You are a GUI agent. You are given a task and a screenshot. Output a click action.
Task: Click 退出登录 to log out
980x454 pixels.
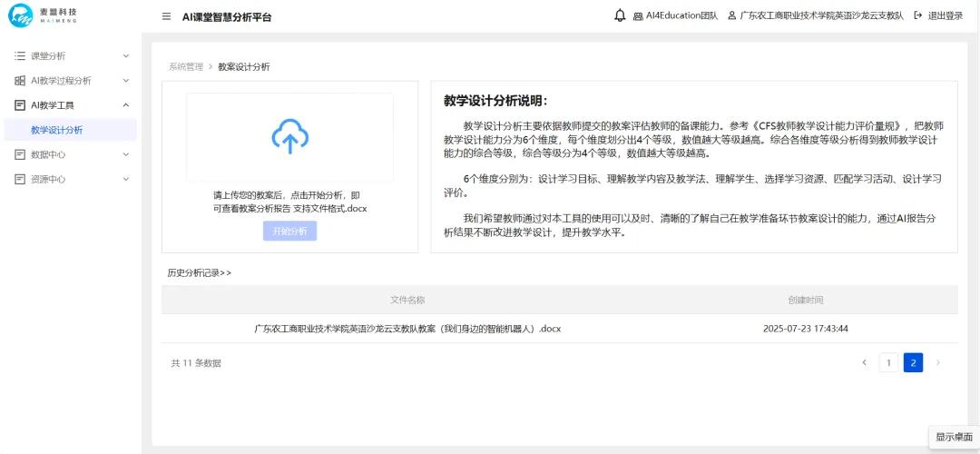[946, 16]
